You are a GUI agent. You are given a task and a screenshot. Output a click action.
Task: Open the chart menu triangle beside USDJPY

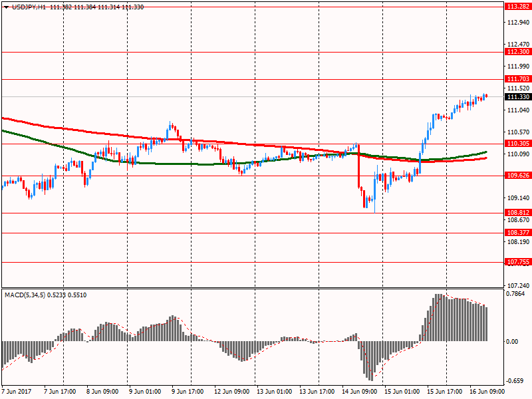click(x=7, y=7)
